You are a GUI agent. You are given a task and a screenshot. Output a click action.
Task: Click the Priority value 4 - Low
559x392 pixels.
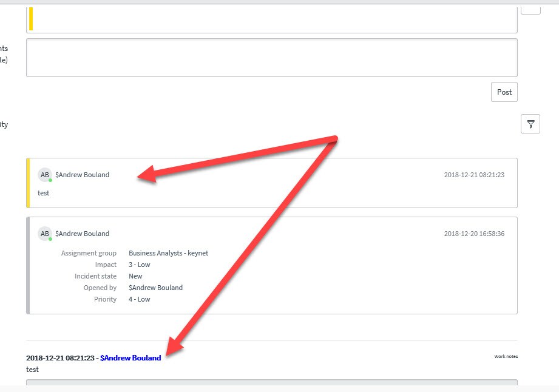click(x=140, y=299)
